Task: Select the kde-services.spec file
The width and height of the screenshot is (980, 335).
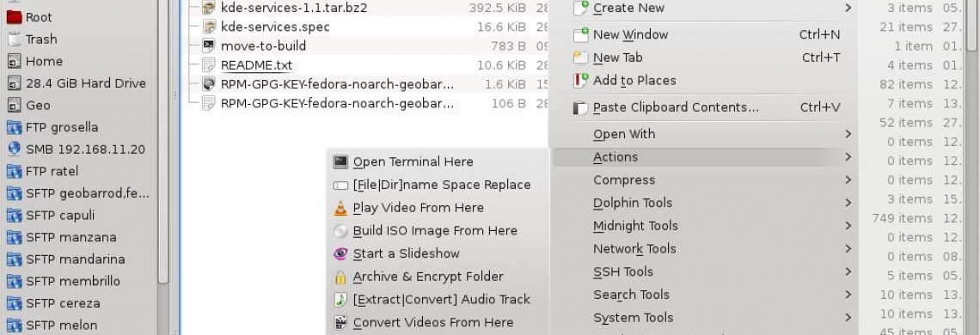Action: (275, 27)
